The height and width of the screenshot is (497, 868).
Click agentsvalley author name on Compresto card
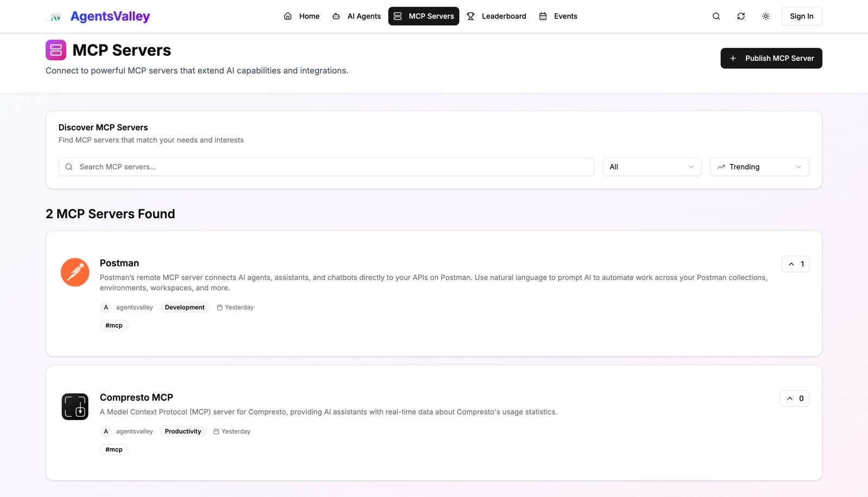(x=135, y=431)
